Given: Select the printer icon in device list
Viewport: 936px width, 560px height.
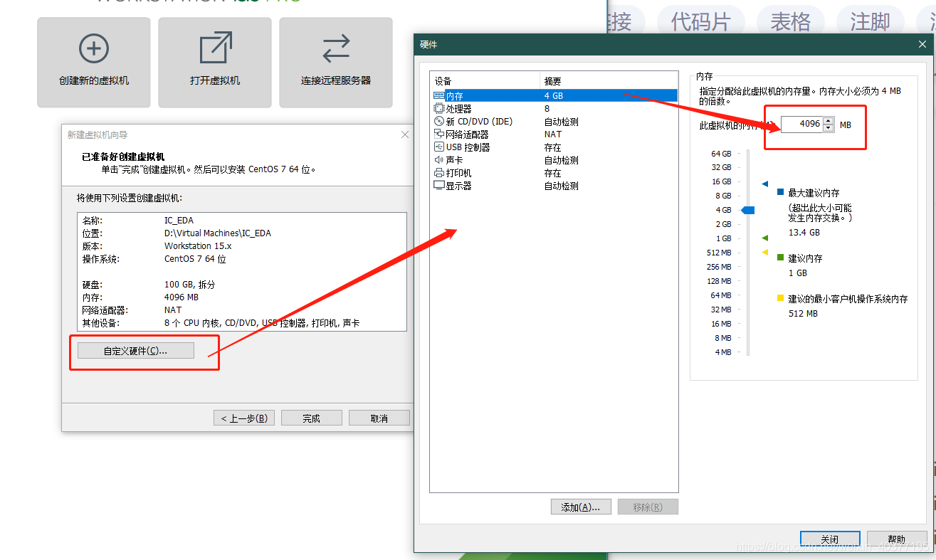Looking at the screenshot, I should click(x=439, y=172).
